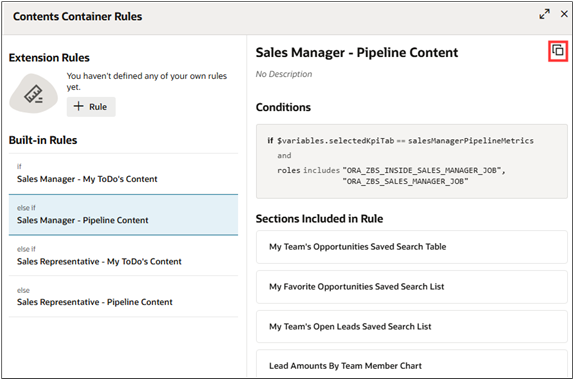Click the duplicate rule copy icon
This screenshot has height=380, width=574.
(558, 51)
